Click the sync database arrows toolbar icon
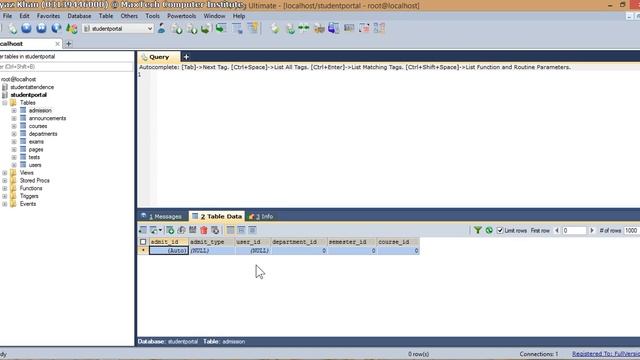640x360 pixels. click(x=304, y=28)
